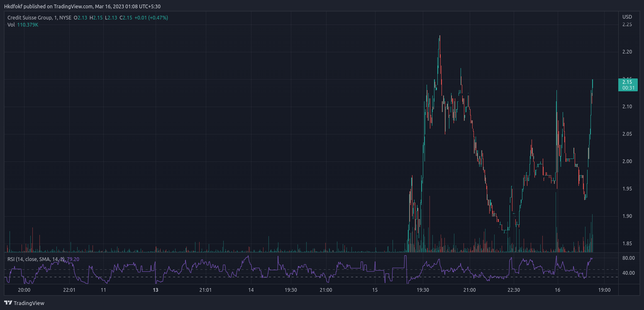Click the USD currency label on the price axis
Image resolution: width=644 pixels, height=310 pixels.
(627, 17)
